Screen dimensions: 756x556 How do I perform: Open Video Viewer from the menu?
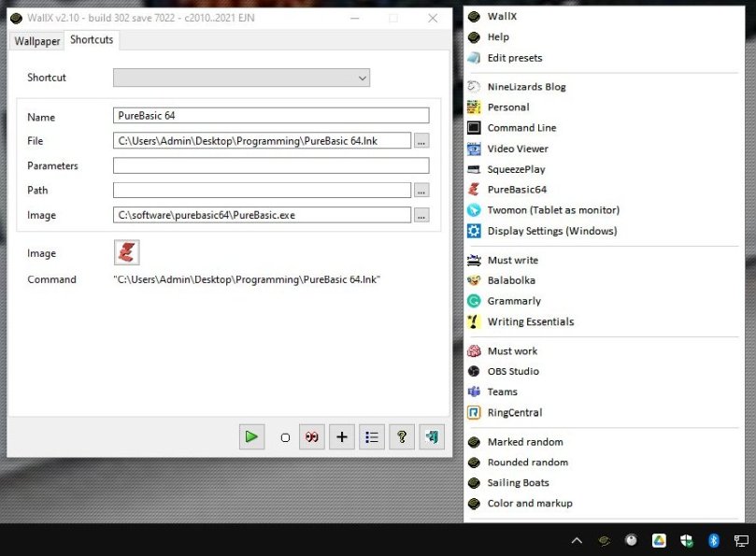coord(604,149)
